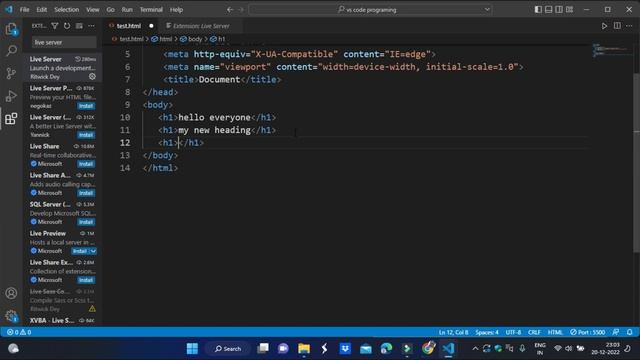Screen dimensions: 640x360
Task: Open Source Control view
Action: coord(11,73)
